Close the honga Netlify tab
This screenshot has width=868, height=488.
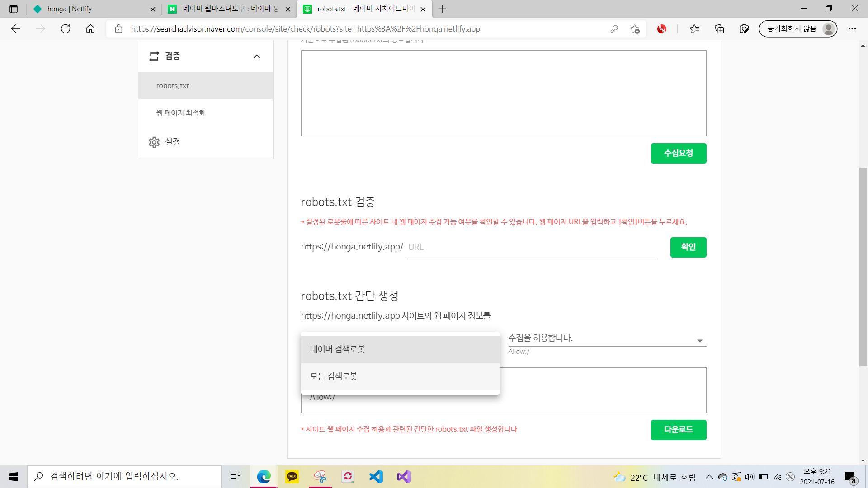153,9
